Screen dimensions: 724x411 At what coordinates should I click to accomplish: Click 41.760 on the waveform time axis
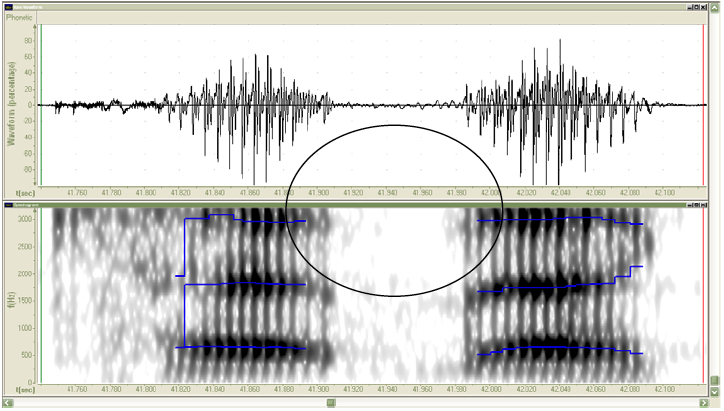pos(77,192)
